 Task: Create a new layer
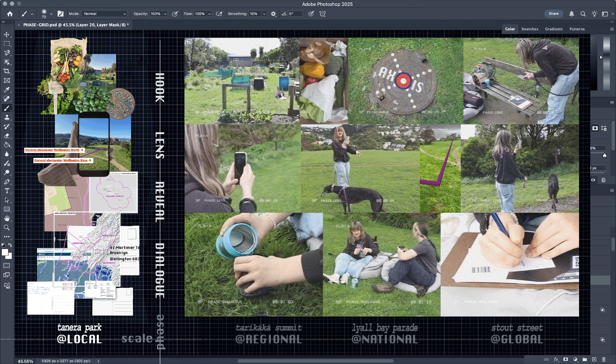pyautogui.click(x=594, y=359)
